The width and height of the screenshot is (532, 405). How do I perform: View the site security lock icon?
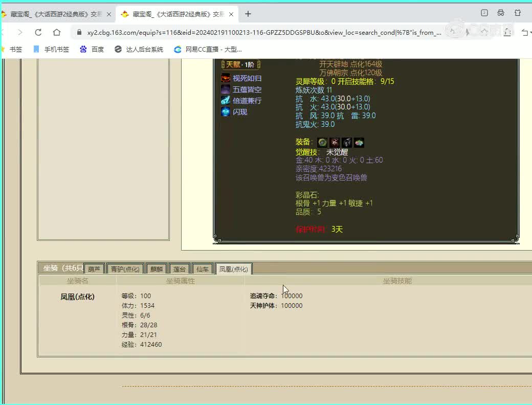pos(79,32)
